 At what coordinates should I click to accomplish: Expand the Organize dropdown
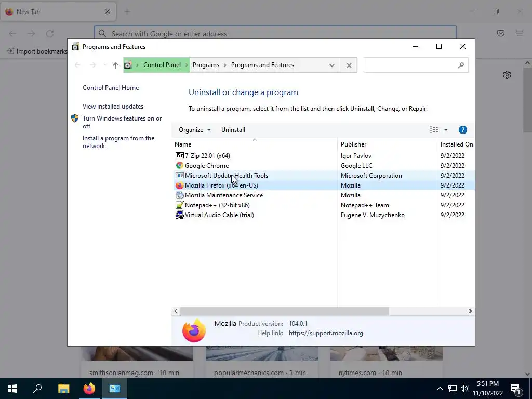tap(195, 130)
